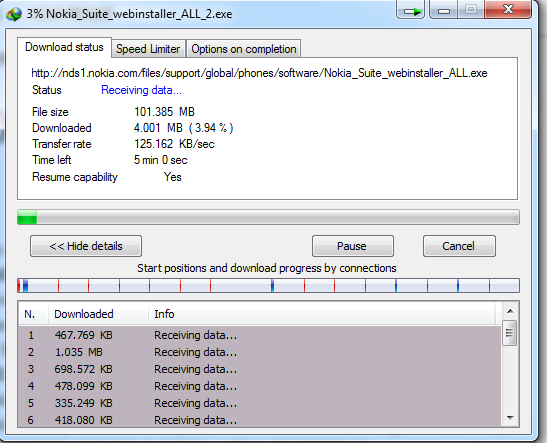
Task: Click the N. column header
Action: click(33, 314)
